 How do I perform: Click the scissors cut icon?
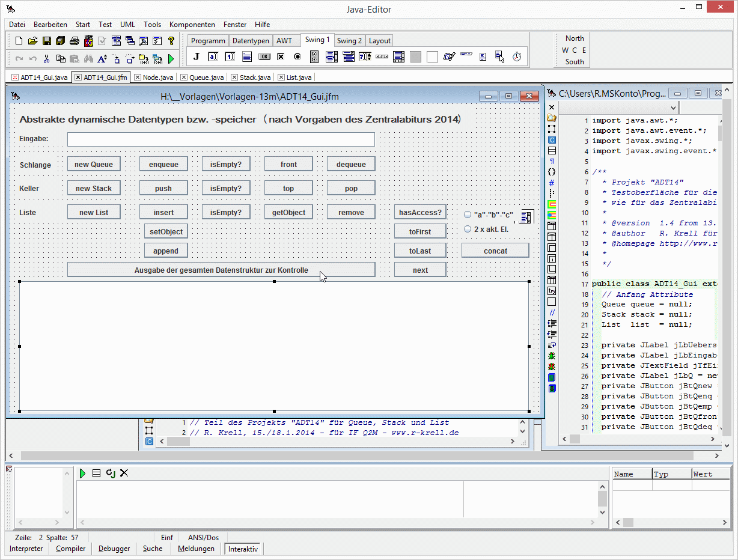46,59
